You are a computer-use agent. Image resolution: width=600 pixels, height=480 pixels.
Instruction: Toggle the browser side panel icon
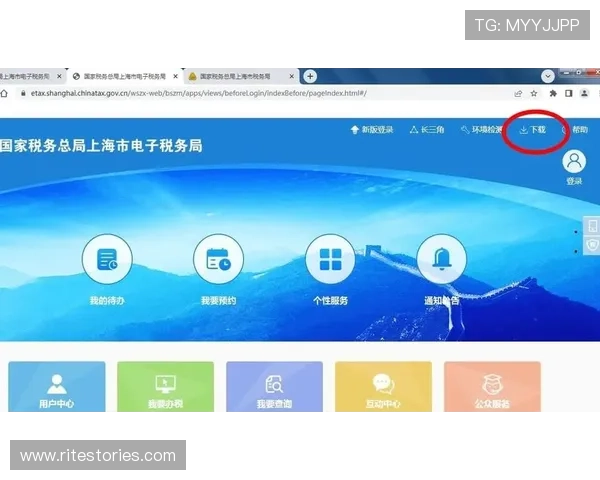click(x=569, y=93)
